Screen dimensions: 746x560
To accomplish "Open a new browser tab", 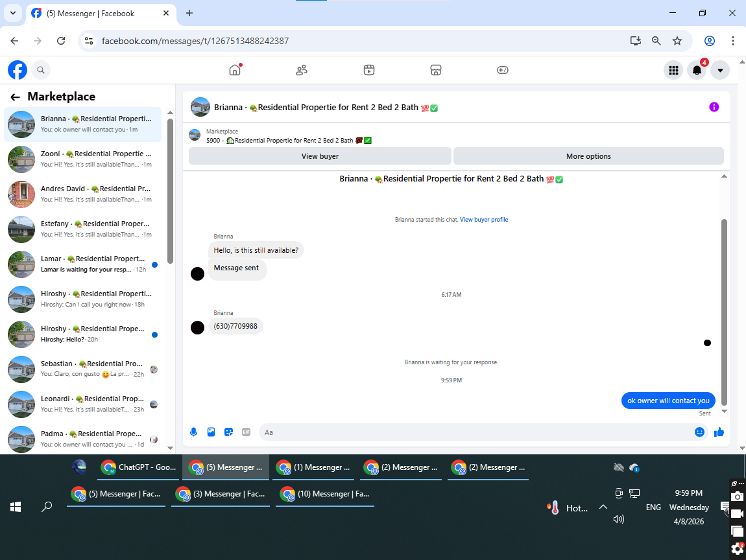I will tap(189, 14).
